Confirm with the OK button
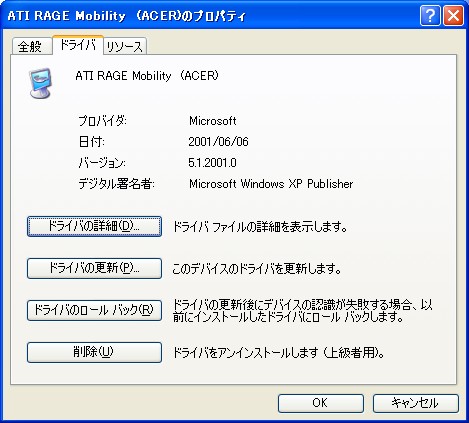Screen dimensions: 469x423 click(321, 403)
